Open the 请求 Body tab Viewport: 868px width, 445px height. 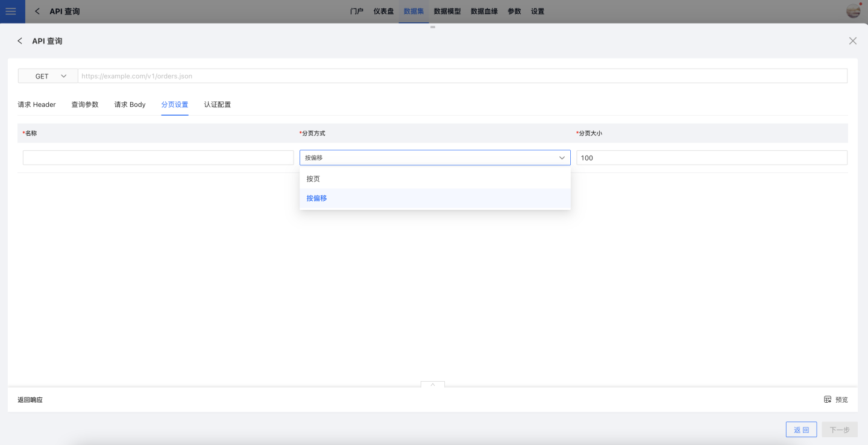130,105
